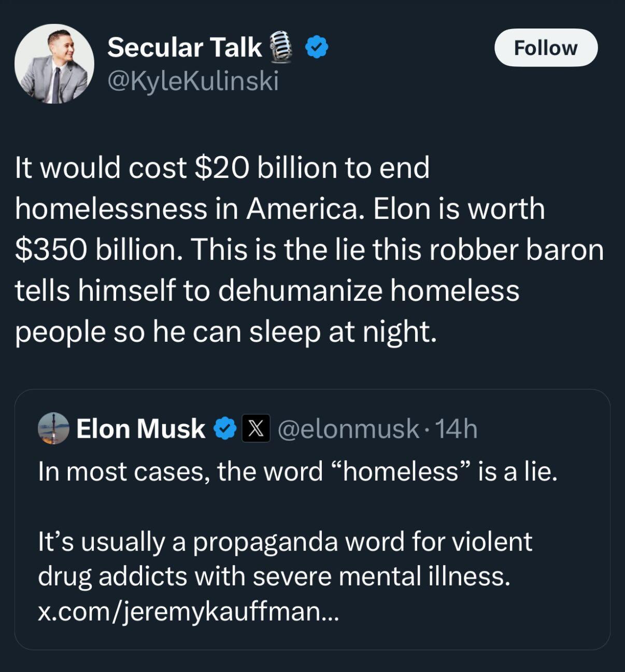Viewport: 625px width, 672px height.
Task: Click Secular Talk's blue verified badge
Action: point(316,47)
